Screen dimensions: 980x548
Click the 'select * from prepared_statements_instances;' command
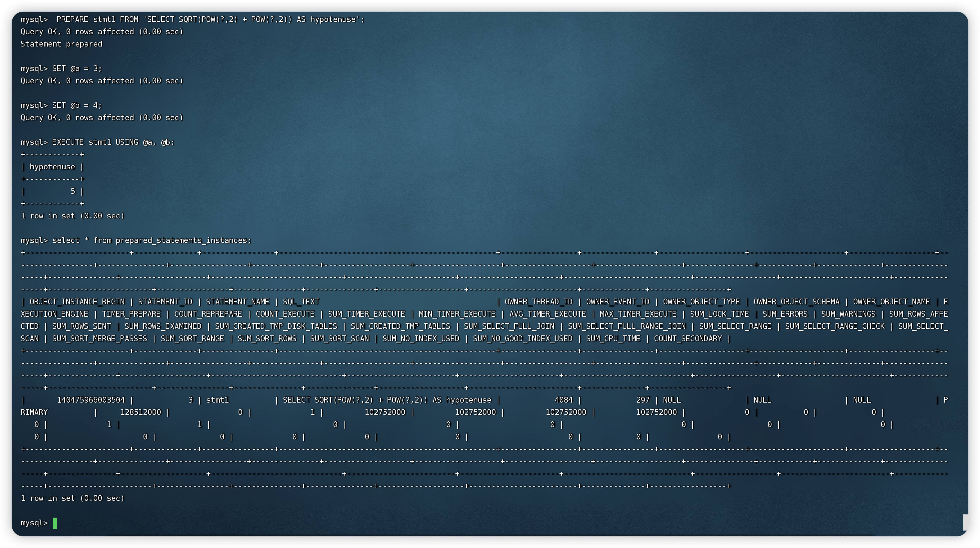click(x=152, y=241)
